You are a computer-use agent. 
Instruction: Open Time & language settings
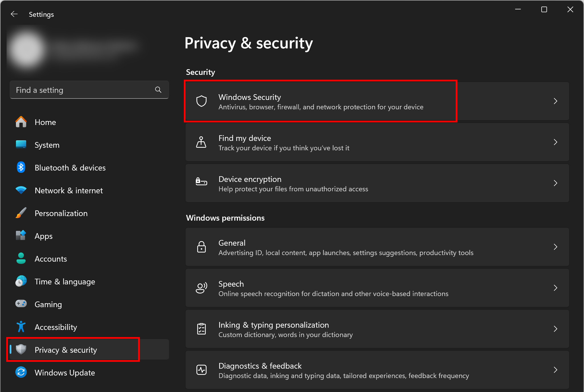point(65,282)
